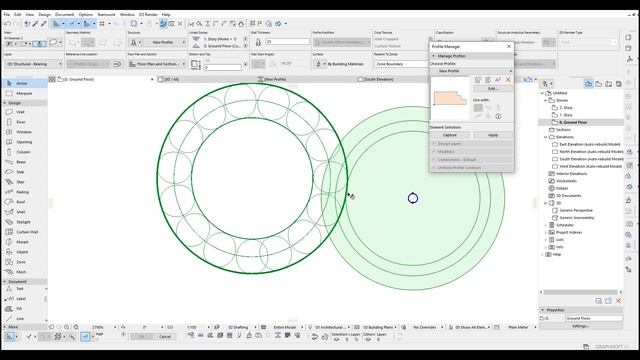
Task: Choose the Zone tool
Action: tap(24, 262)
